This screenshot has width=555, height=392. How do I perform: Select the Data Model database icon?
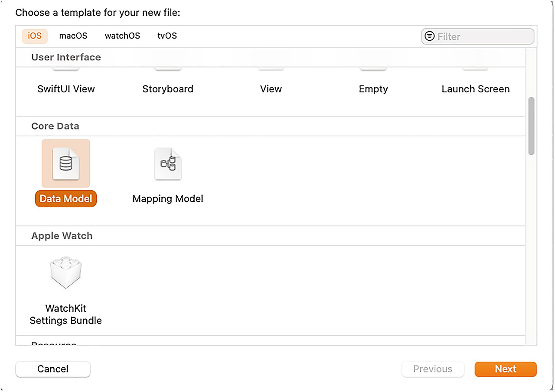coord(66,163)
